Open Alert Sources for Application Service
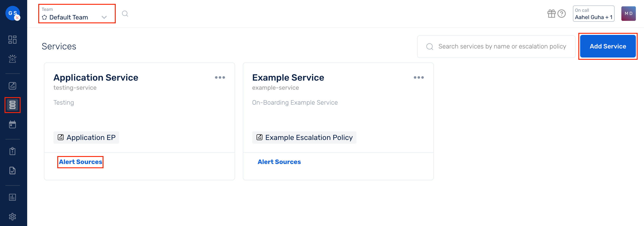Viewport: 644px width, 226px height. (80, 162)
